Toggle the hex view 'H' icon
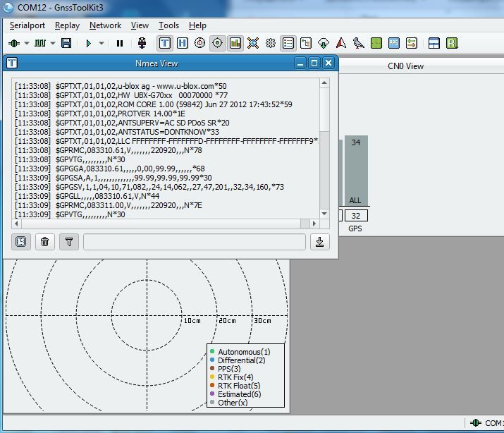Screen dimensions: 504x433 pos(183,43)
